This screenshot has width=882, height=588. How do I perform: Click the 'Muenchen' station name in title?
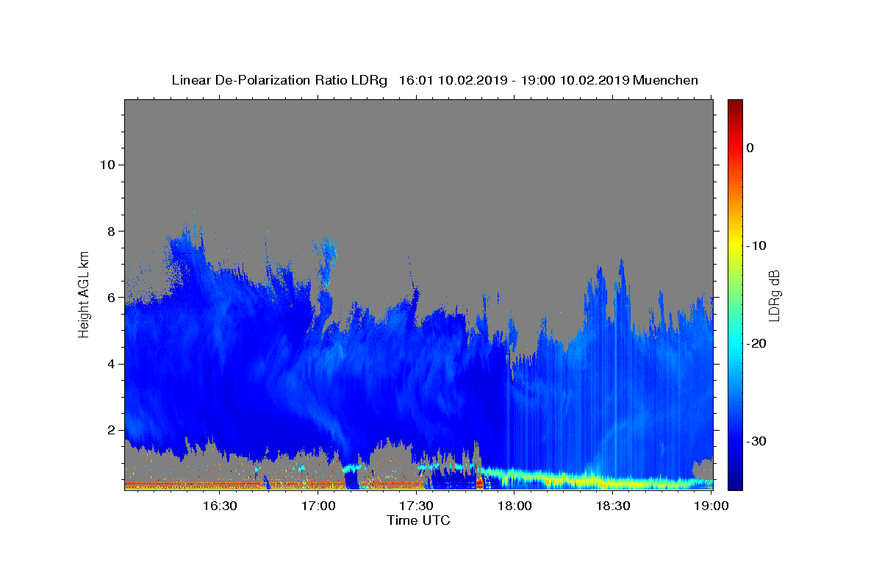point(665,80)
